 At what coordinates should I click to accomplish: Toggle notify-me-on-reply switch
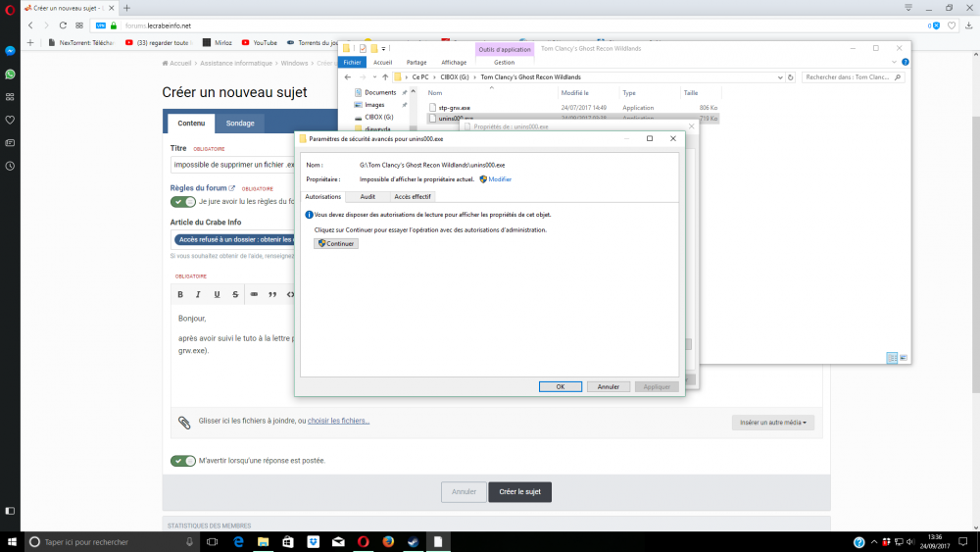click(x=183, y=461)
